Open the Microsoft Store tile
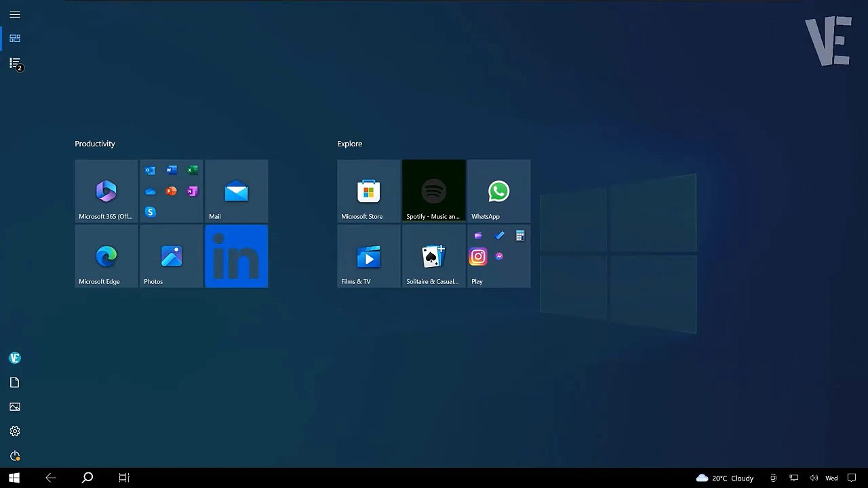Screen dimensions: 868x488 point(369,191)
